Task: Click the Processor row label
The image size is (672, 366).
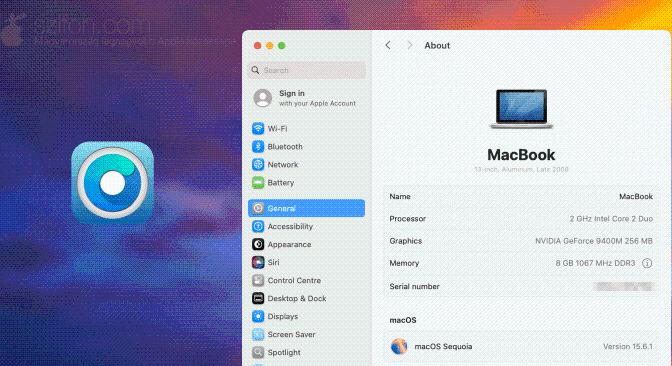Action: pos(408,219)
